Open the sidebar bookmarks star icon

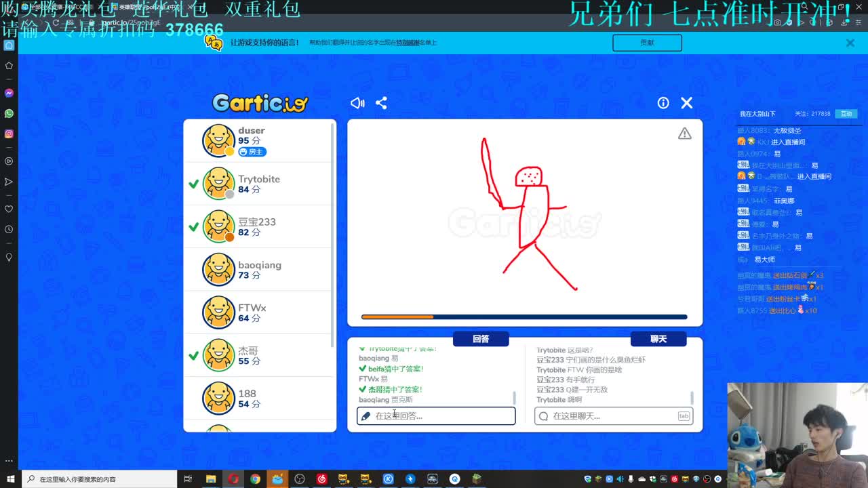pyautogui.click(x=9, y=66)
